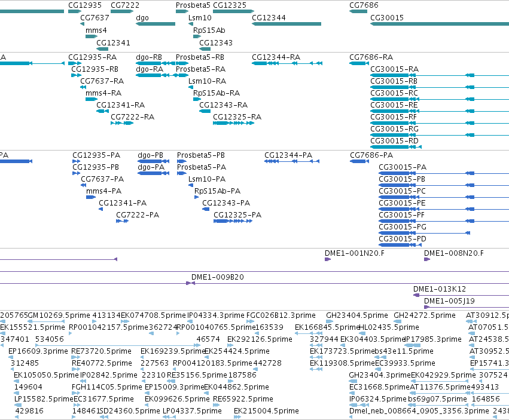Select the CG12344 gene bar
Screen dimensions: 509x420
pos(286,24)
